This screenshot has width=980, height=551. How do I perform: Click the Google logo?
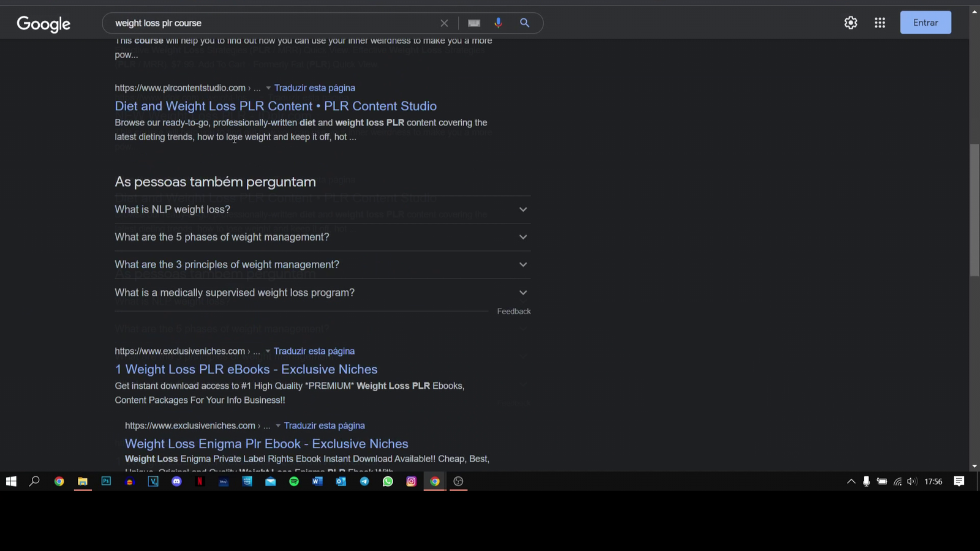43,24
